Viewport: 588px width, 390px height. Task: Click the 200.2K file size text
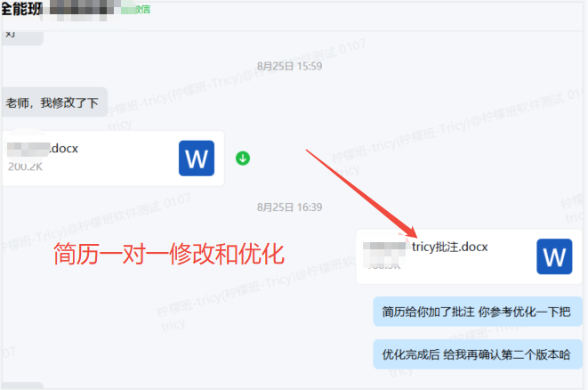click(25, 167)
